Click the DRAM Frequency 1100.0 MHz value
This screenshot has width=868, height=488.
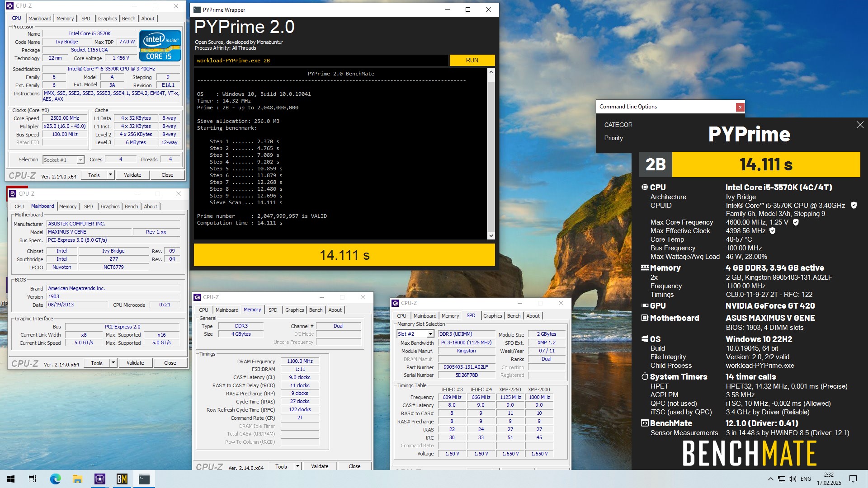(300, 361)
